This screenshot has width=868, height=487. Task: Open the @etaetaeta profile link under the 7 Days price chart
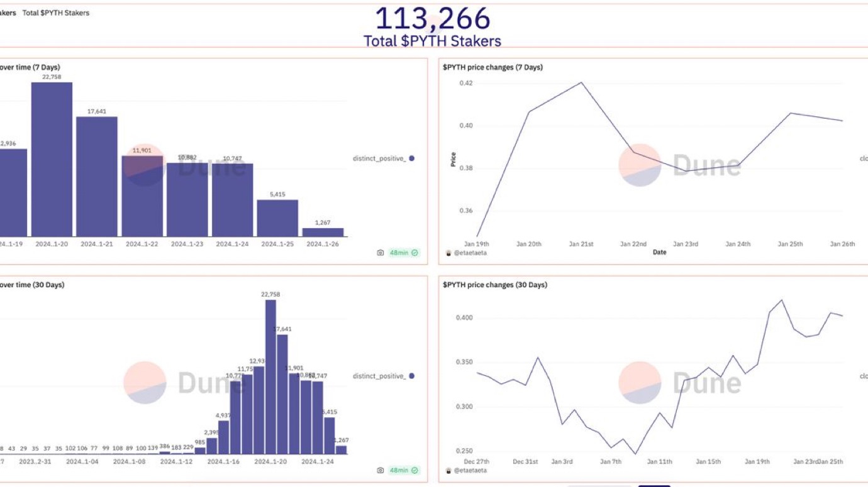tap(470, 253)
